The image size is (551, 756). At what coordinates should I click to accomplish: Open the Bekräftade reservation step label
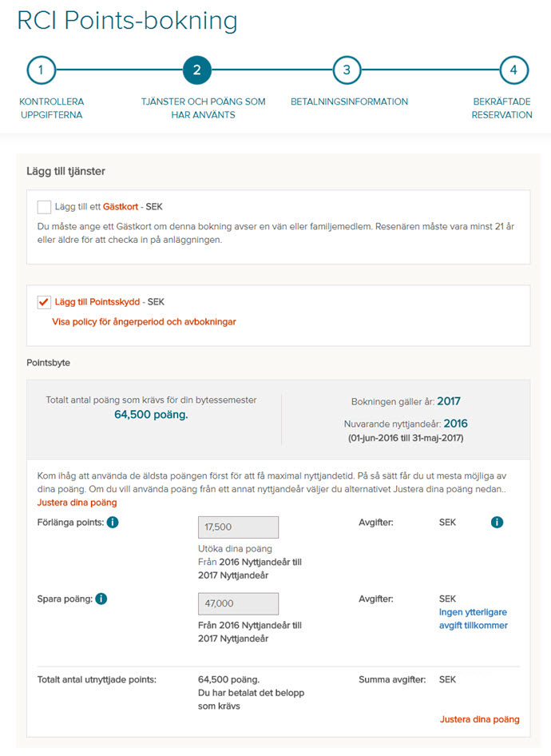click(501, 108)
